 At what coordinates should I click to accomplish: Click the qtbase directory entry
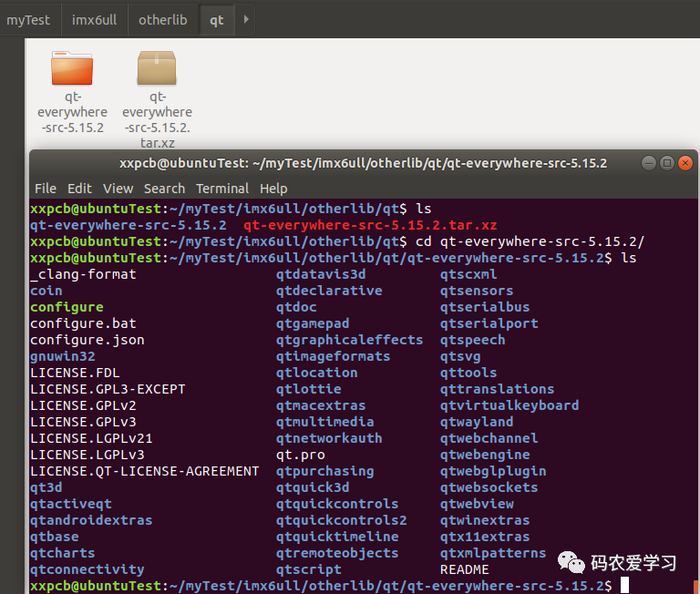tap(54, 537)
